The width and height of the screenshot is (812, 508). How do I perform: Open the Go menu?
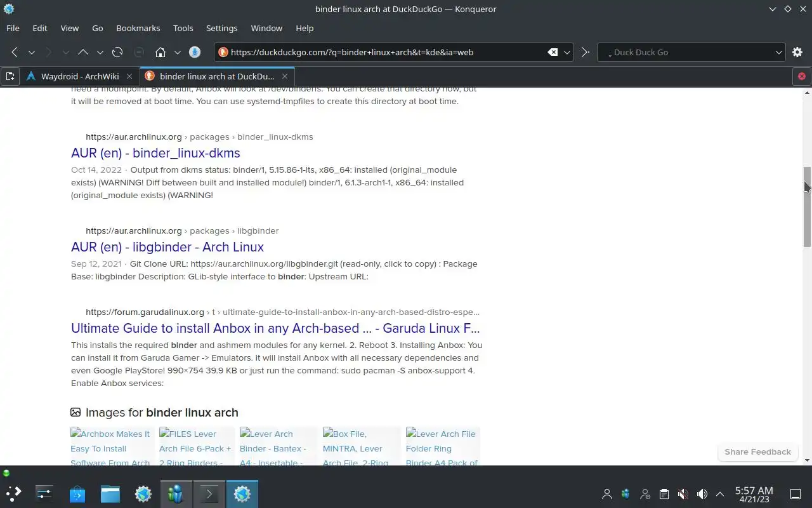pyautogui.click(x=98, y=28)
